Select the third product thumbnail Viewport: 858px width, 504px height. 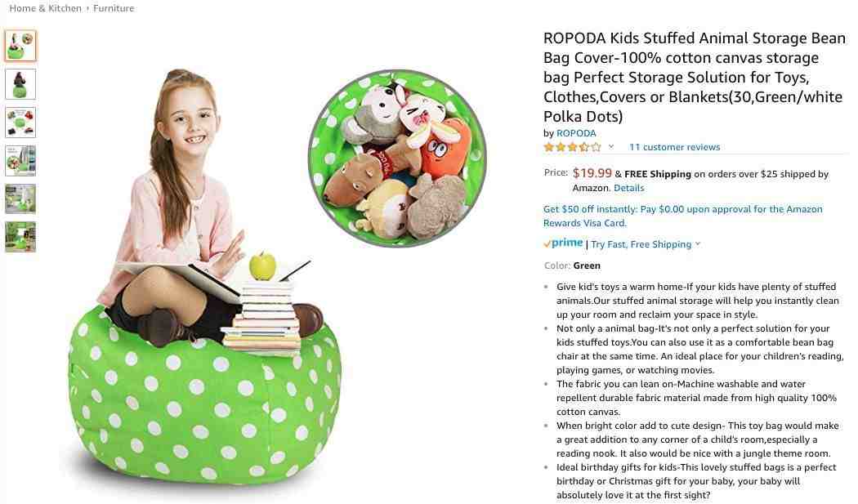(x=20, y=122)
